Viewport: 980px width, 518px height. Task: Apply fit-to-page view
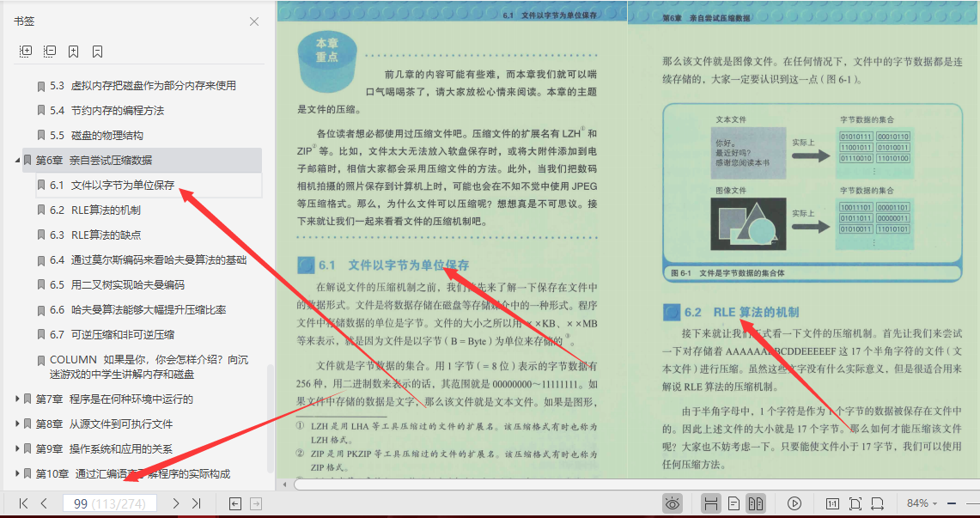click(x=856, y=503)
